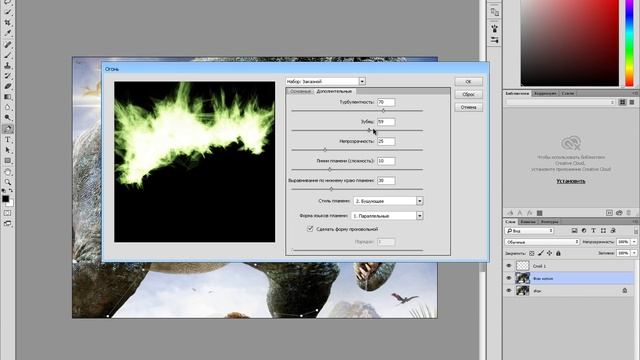Change screen mode icon in toolbar

click(7, 224)
